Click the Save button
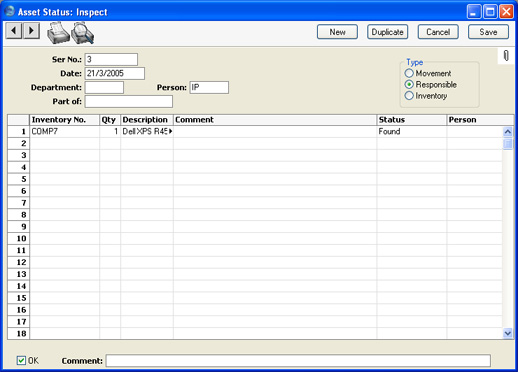 click(488, 32)
